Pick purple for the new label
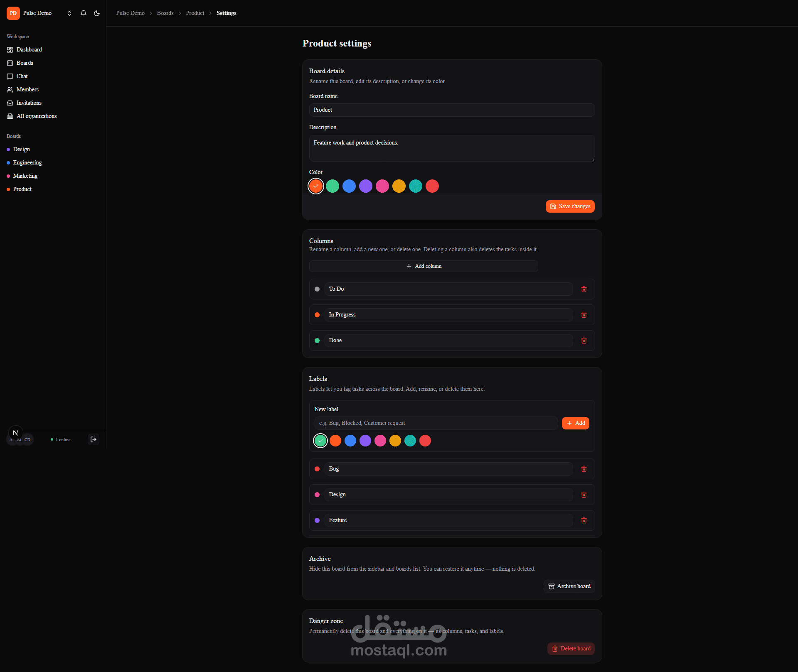This screenshot has width=798, height=672. pos(365,441)
